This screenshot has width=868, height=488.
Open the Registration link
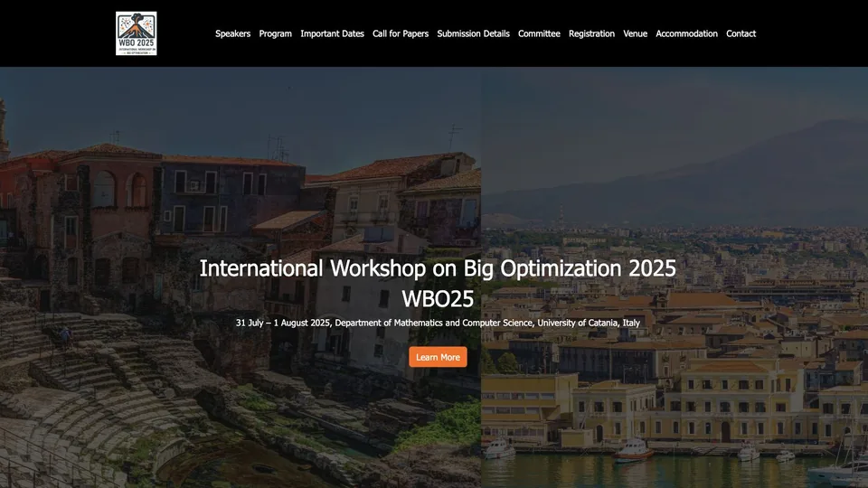click(591, 33)
